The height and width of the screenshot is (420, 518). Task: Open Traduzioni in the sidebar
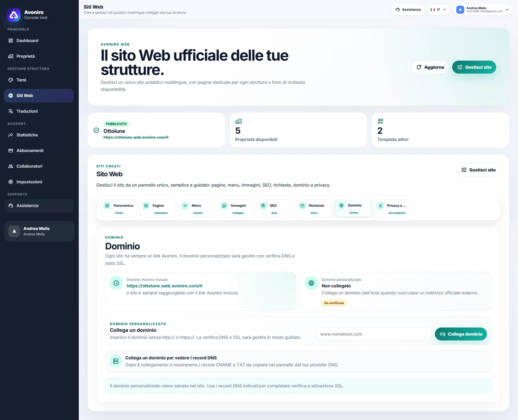(x=39, y=111)
